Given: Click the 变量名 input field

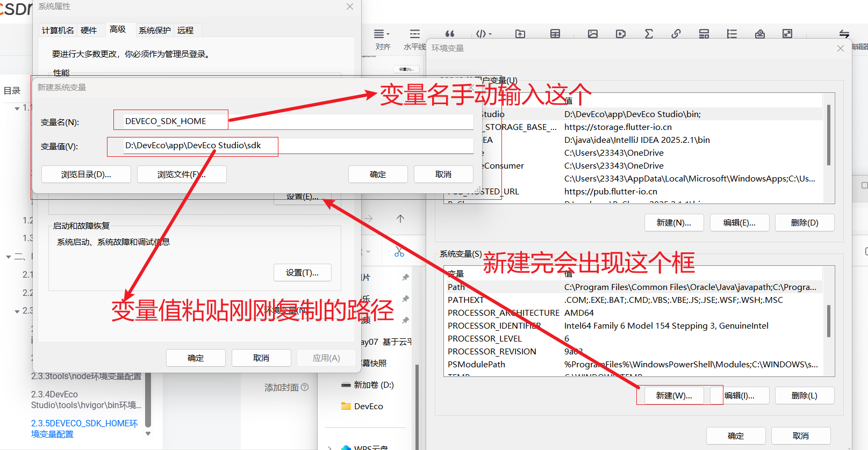Looking at the screenshot, I should [298, 121].
